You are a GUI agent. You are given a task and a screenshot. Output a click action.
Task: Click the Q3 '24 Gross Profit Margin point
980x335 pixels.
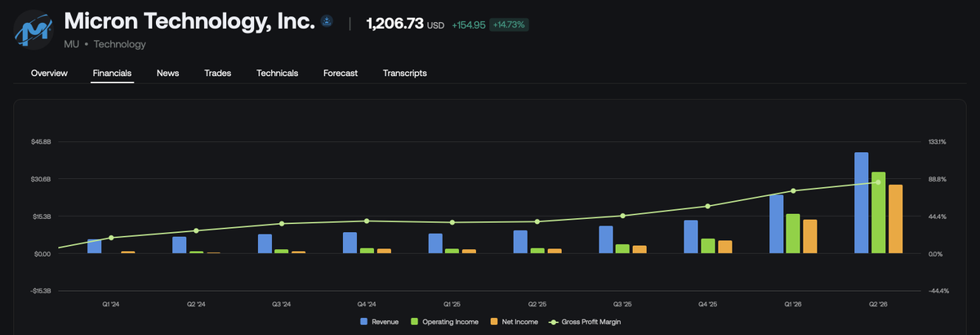coord(282,224)
